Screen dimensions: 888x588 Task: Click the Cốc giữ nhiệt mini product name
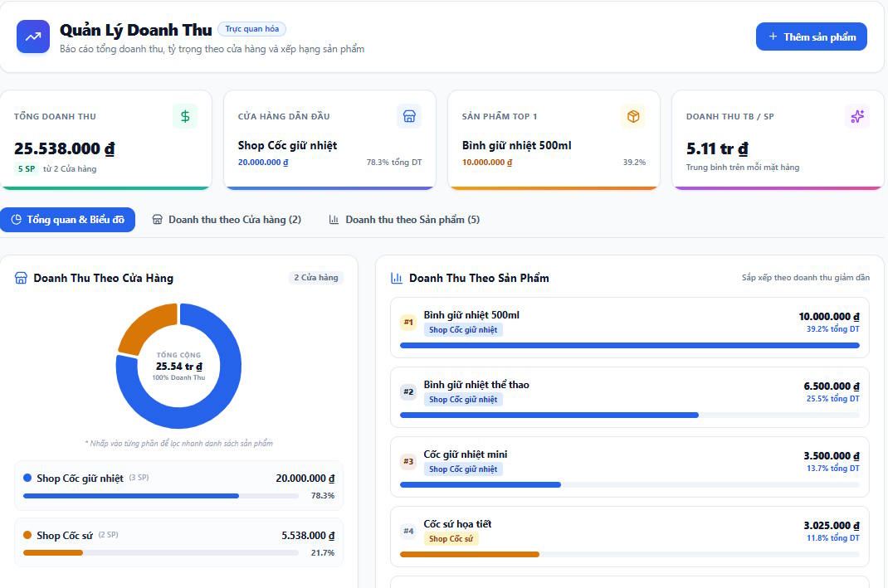coord(466,454)
